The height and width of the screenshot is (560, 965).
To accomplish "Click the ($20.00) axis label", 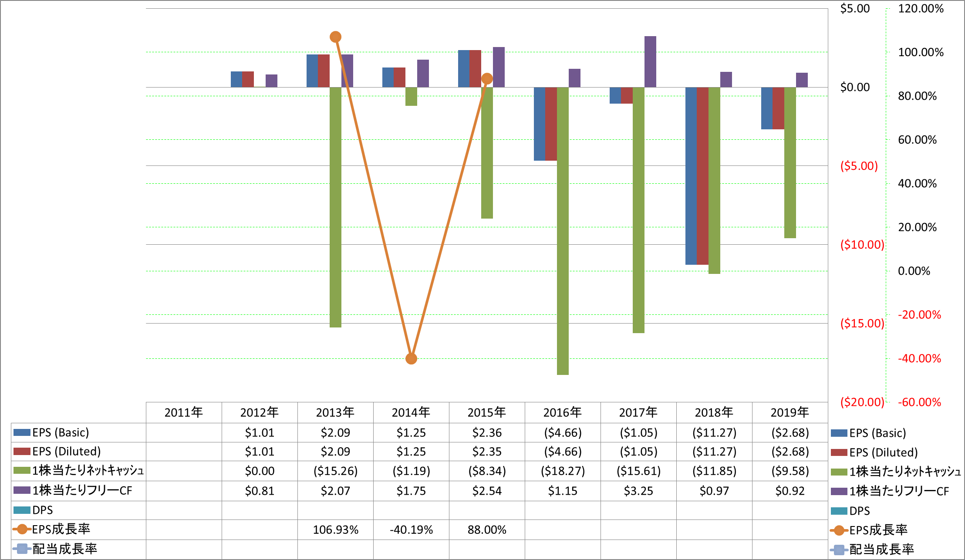I will pyautogui.click(x=862, y=402).
